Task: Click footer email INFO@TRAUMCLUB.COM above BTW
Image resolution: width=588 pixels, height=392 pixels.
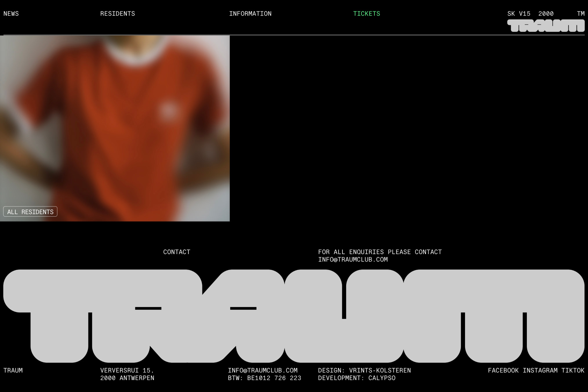Action: click(262, 370)
